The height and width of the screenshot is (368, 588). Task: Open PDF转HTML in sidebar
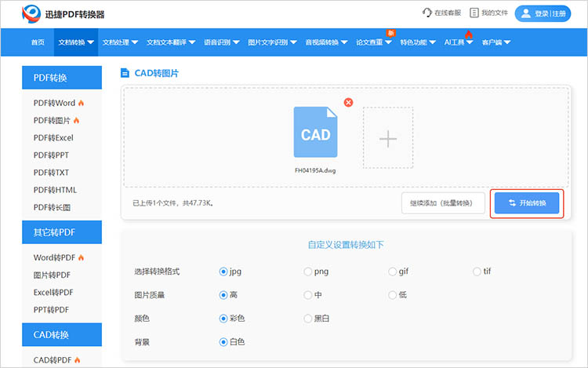(x=55, y=190)
